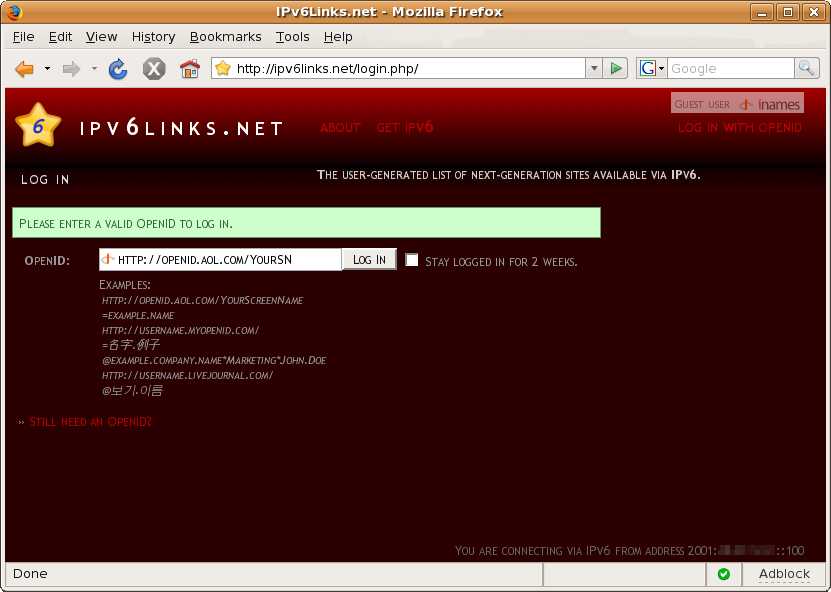831x592 pixels.
Task: Open the Help menu
Action: (338, 37)
